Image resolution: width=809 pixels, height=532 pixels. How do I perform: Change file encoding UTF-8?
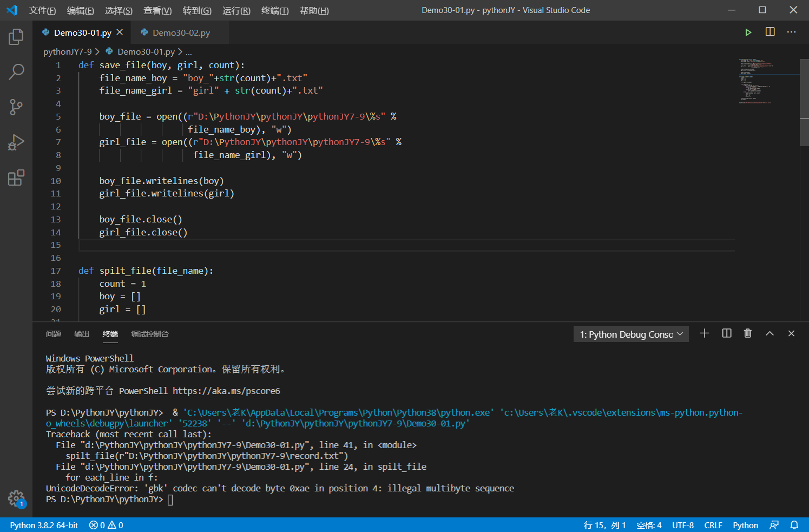(683, 525)
